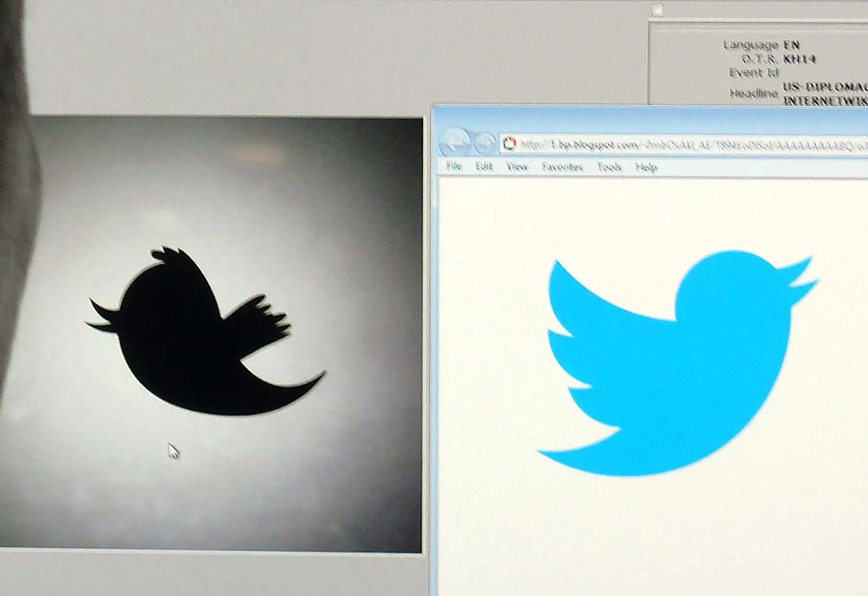Click the Headline label text
The width and height of the screenshot is (868, 596).
(x=754, y=93)
